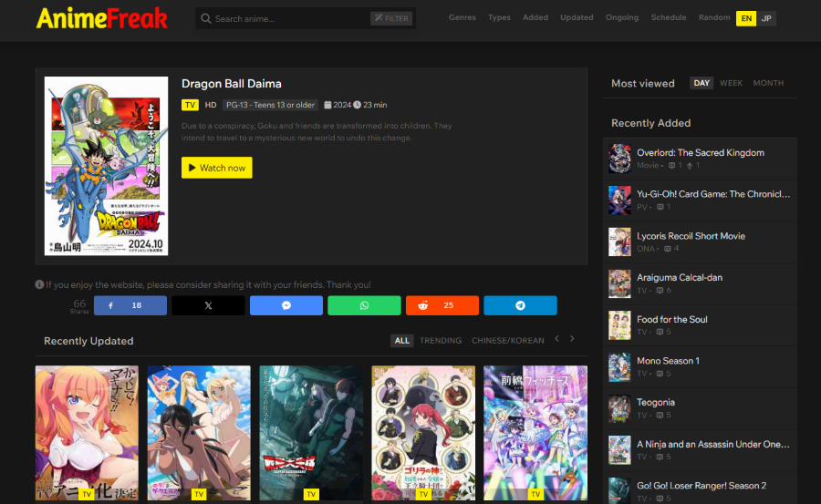
Task: Open Overlord: The Sacred Kingdom
Action: 701,153
